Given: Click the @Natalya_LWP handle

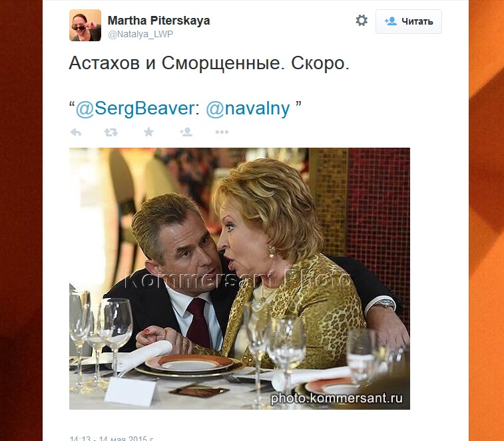Looking at the screenshot, I should [140, 34].
